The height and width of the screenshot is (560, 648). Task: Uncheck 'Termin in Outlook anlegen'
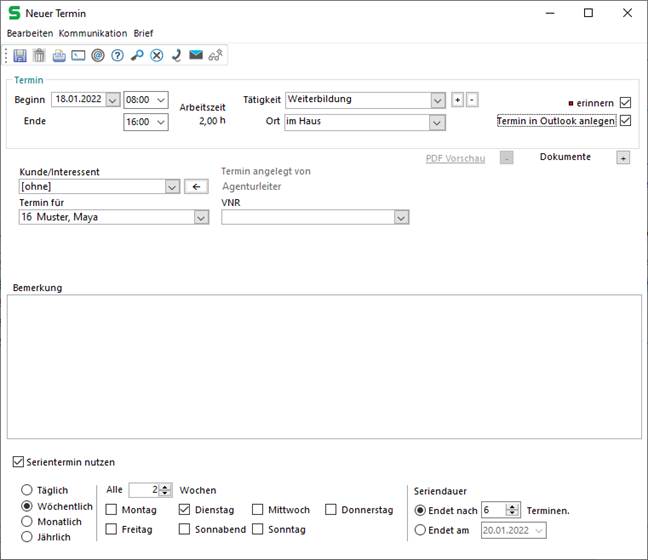626,121
